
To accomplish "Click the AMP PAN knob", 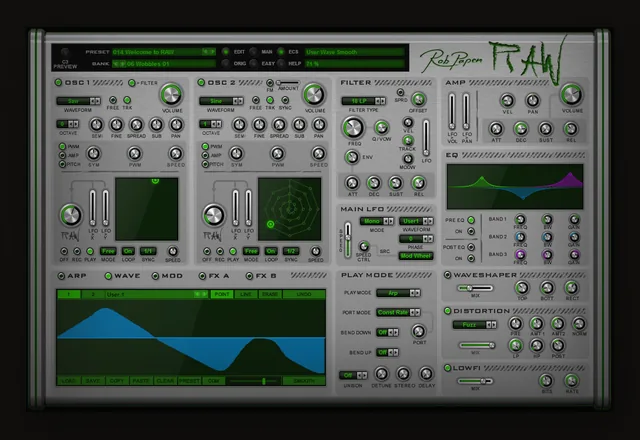I will [532, 100].
